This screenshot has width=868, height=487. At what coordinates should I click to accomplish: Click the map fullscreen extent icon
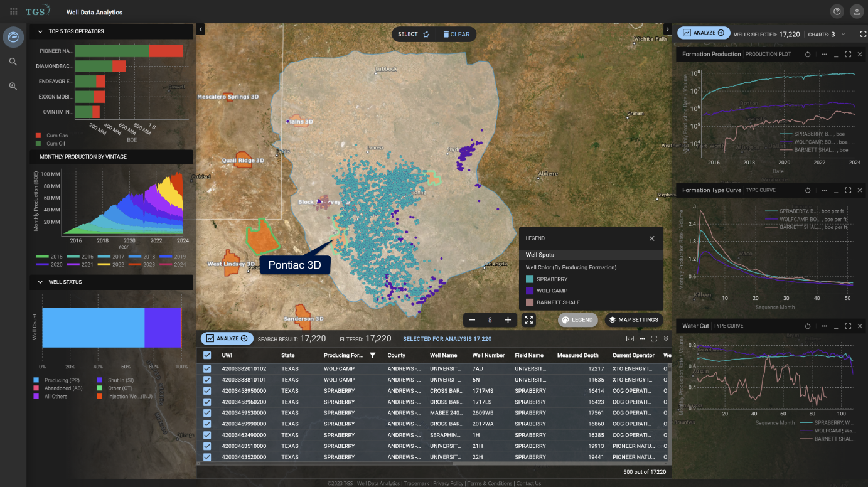[528, 320]
